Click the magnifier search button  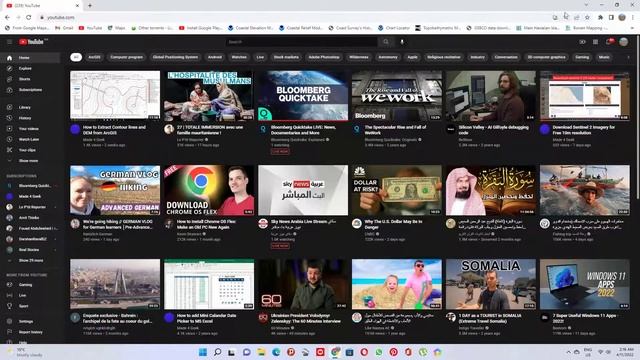386,42
